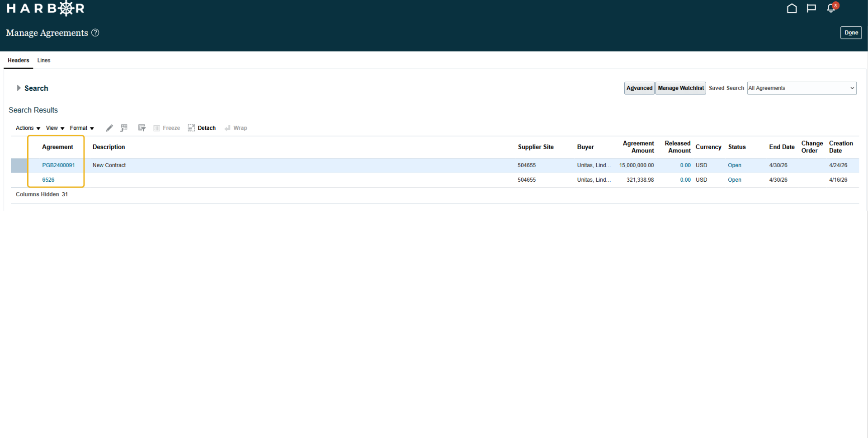Open the notifications bell
This screenshot has height=438, width=868.
(x=831, y=8)
